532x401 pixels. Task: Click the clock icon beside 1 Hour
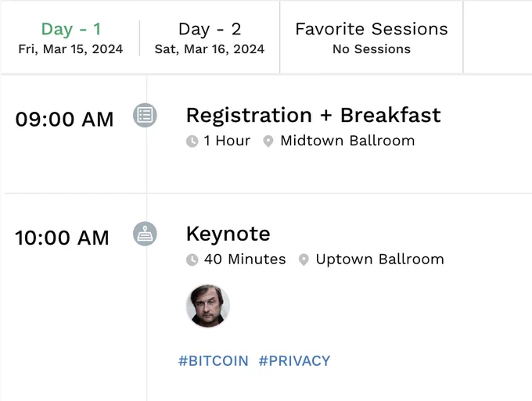pyautogui.click(x=192, y=141)
